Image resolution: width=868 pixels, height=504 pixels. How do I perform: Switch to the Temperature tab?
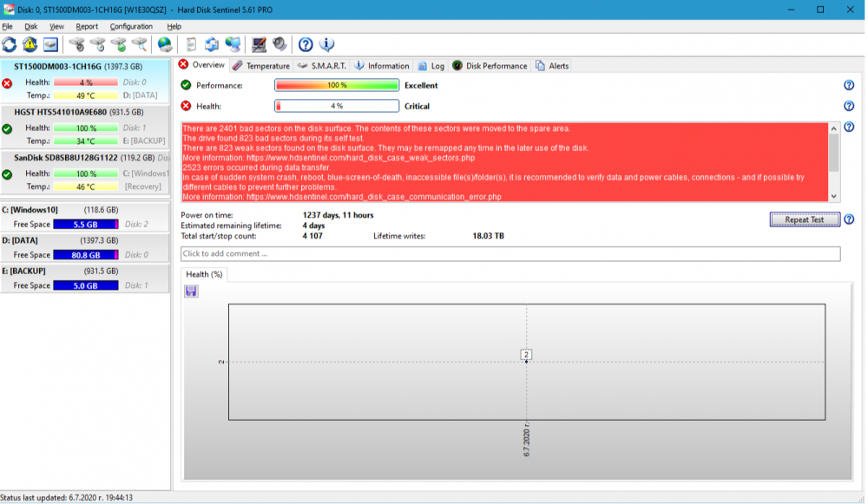pos(260,66)
